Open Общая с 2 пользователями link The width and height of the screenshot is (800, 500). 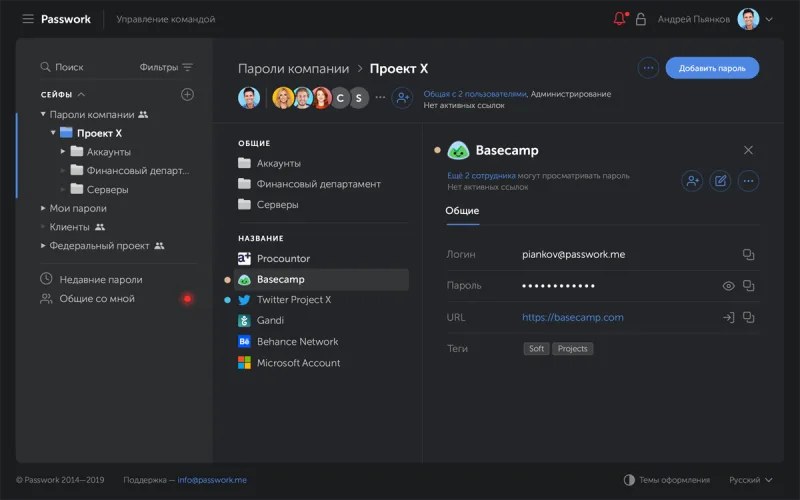(474, 94)
